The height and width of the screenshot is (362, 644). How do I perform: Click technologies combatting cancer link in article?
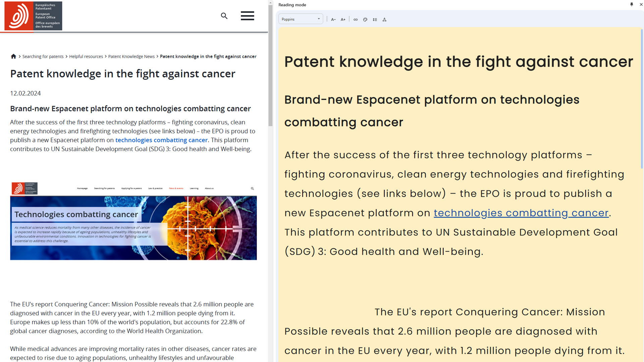coord(161,140)
